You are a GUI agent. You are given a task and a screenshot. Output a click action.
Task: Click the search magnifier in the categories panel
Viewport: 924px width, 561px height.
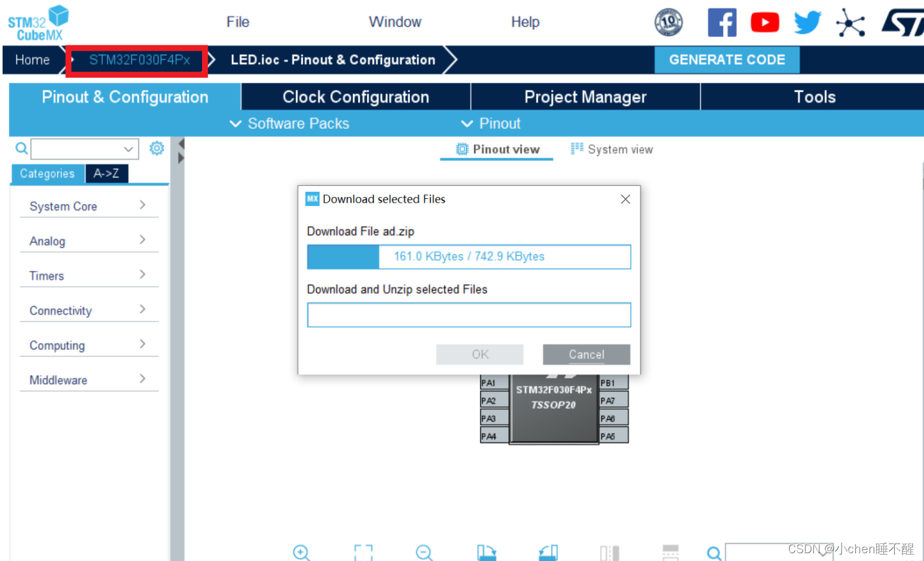coord(21,148)
